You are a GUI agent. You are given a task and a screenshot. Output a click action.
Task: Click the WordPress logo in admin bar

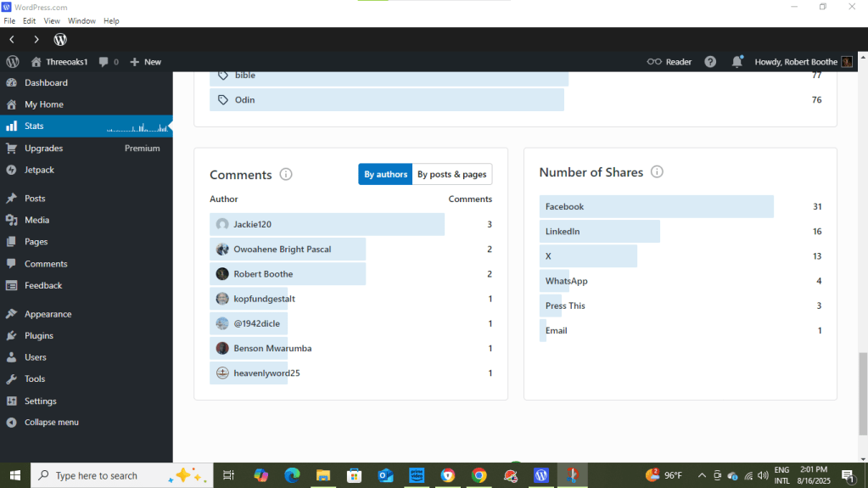click(x=13, y=62)
